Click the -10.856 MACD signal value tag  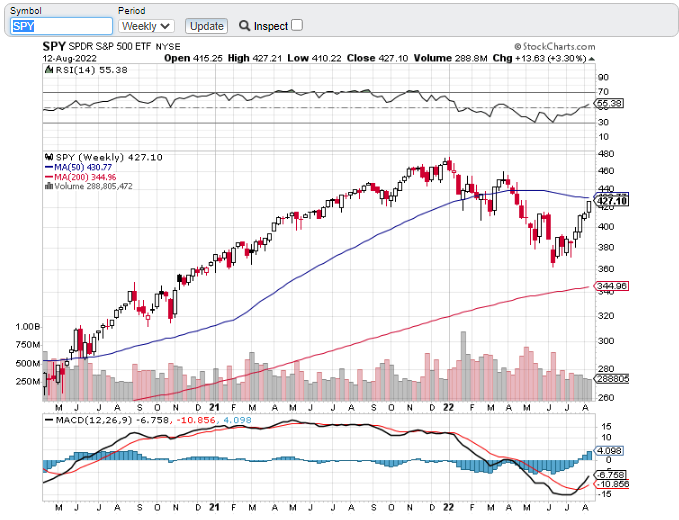[610, 484]
